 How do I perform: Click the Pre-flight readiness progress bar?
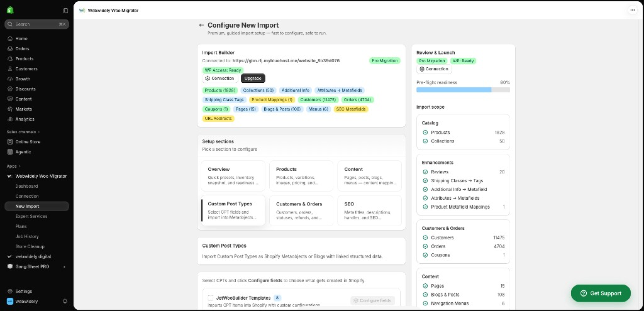coord(463,90)
